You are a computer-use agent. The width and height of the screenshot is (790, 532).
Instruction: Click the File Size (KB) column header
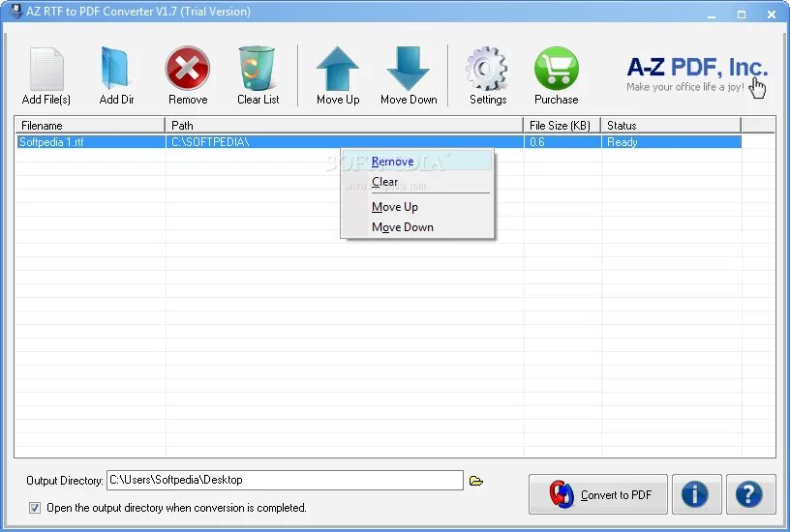562,126
